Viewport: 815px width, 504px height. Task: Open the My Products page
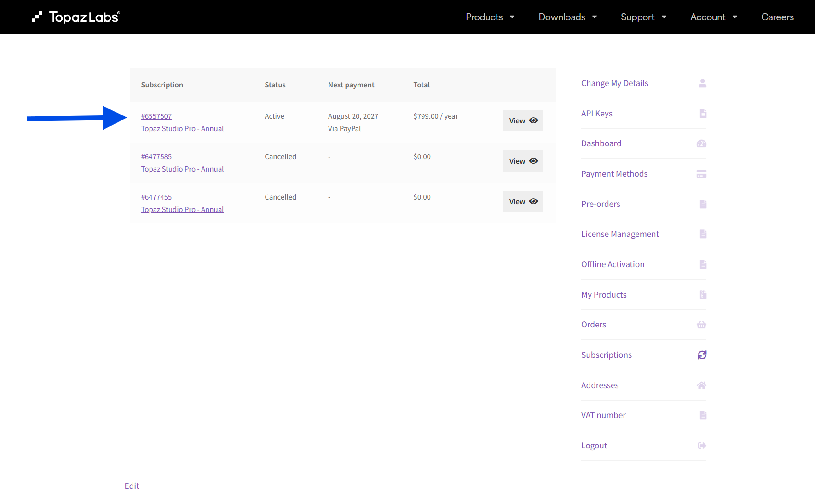click(604, 295)
